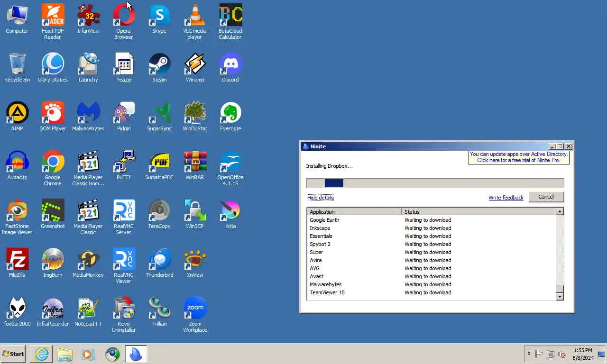Viewport: 607px width, 364px height.
Task: Show hidden system tray icons
Action: [529, 354]
